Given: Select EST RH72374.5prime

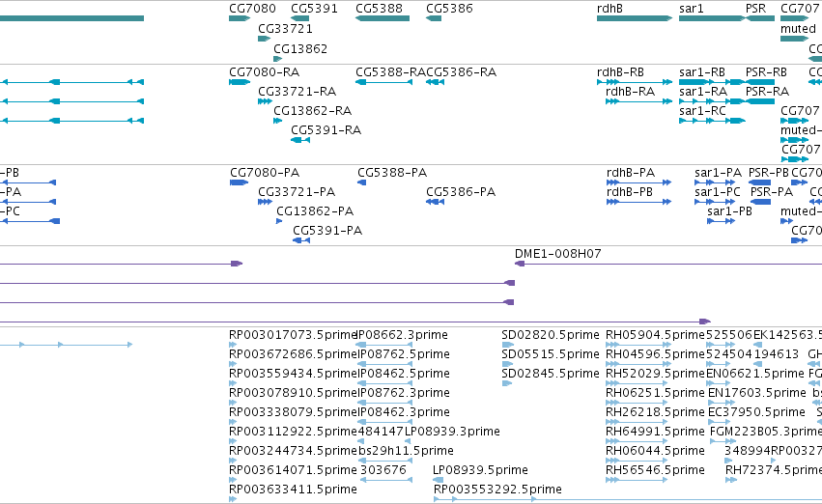Looking at the screenshot, I should click(x=774, y=470).
